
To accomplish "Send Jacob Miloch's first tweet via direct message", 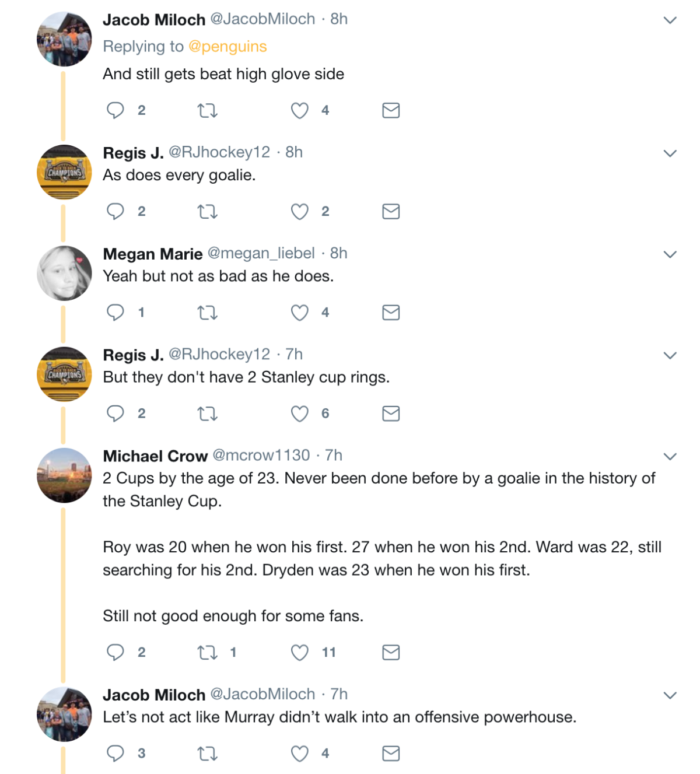I will [391, 110].
